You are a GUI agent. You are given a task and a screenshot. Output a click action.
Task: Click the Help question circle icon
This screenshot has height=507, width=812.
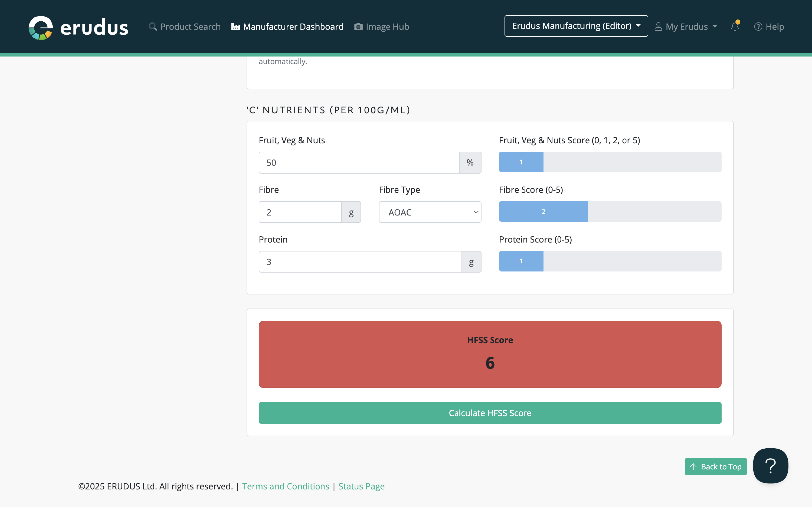[x=758, y=26]
